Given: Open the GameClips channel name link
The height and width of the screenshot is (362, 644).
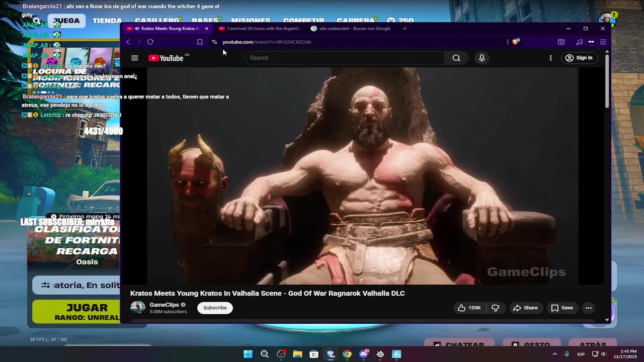Looking at the screenshot, I should pyautogui.click(x=164, y=305).
